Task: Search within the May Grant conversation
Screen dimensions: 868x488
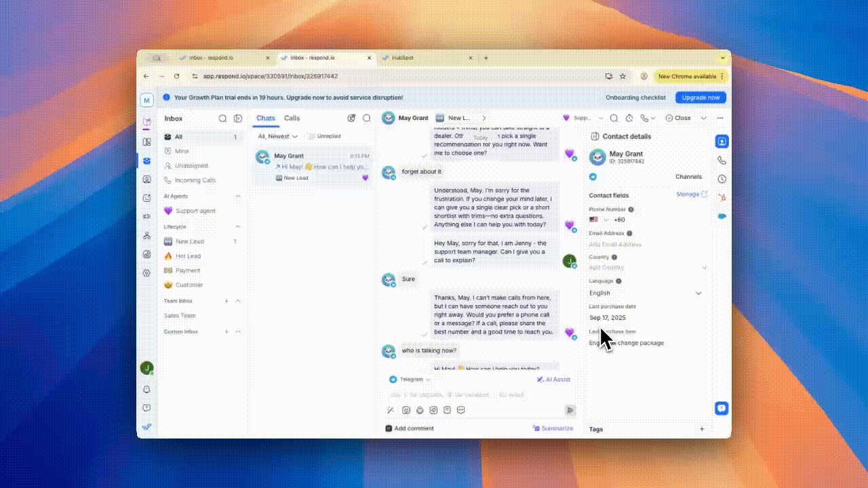Action: coord(614,118)
